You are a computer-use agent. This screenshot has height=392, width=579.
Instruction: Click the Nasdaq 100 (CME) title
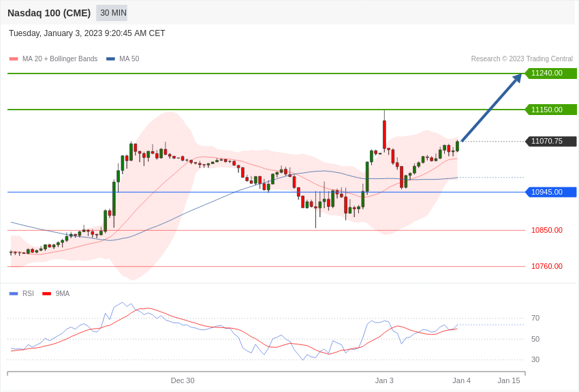(49, 13)
